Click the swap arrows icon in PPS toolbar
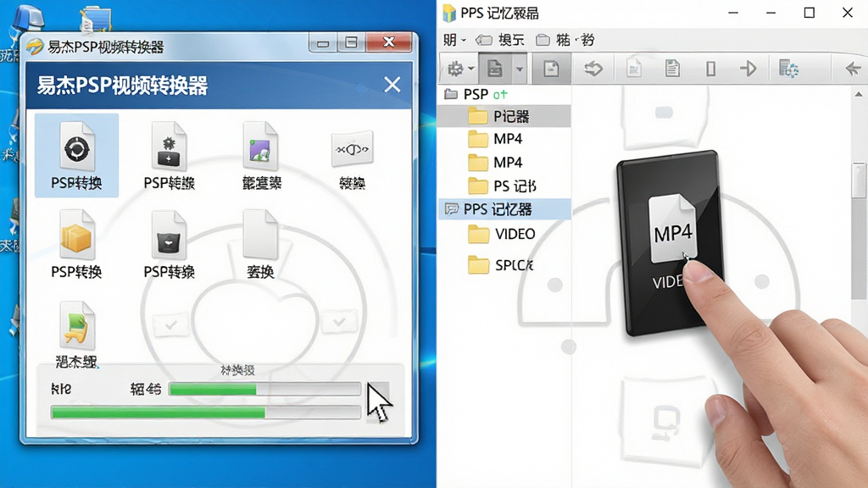Image resolution: width=868 pixels, height=488 pixels. point(593,69)
